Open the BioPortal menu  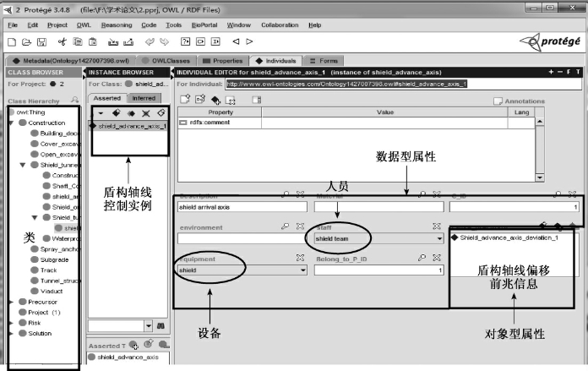(x=204, y=25)
